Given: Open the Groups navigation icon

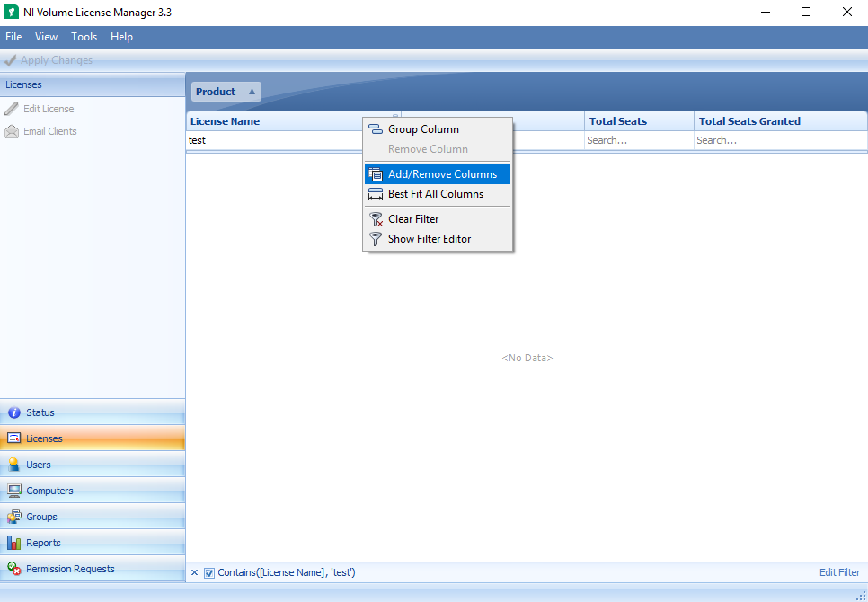Looking at the screenshot, I should 13,518.
